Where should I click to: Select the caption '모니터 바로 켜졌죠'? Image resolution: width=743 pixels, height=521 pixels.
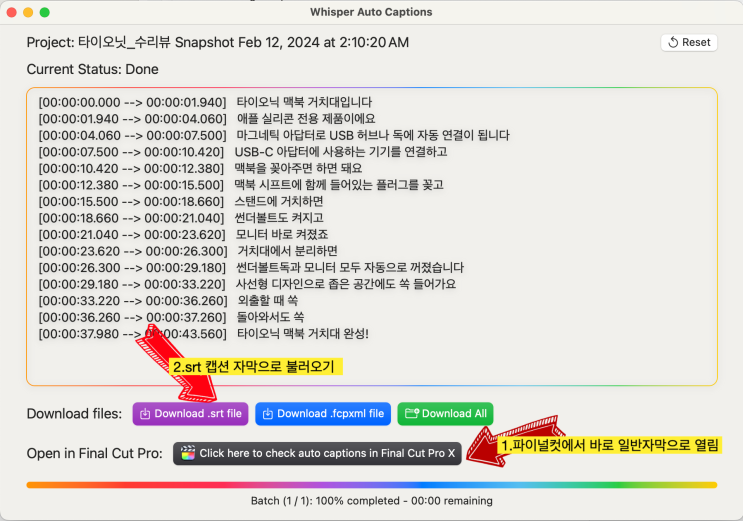tap(282, 235)
